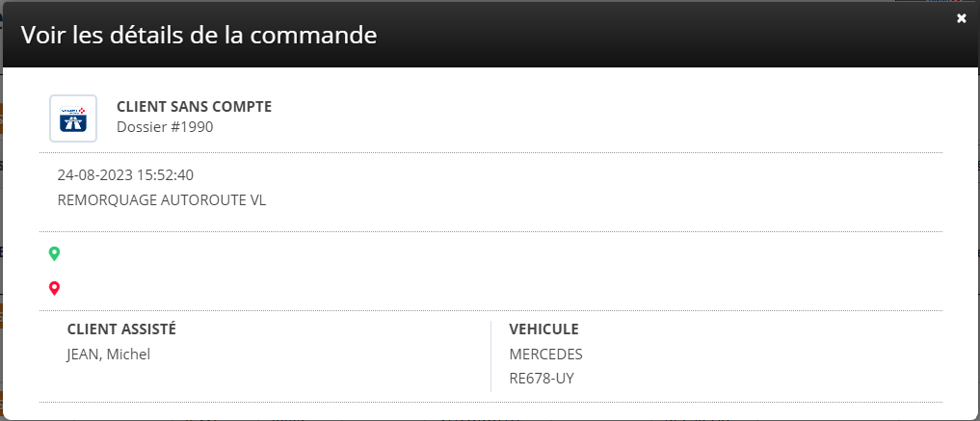Click the Dossier #1990 reference
This screenshot has height=421, width=980.
pos(164,127)
